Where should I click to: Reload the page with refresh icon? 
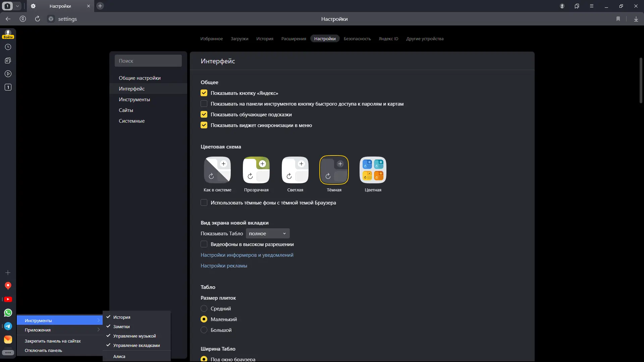(x=38, y=19)
